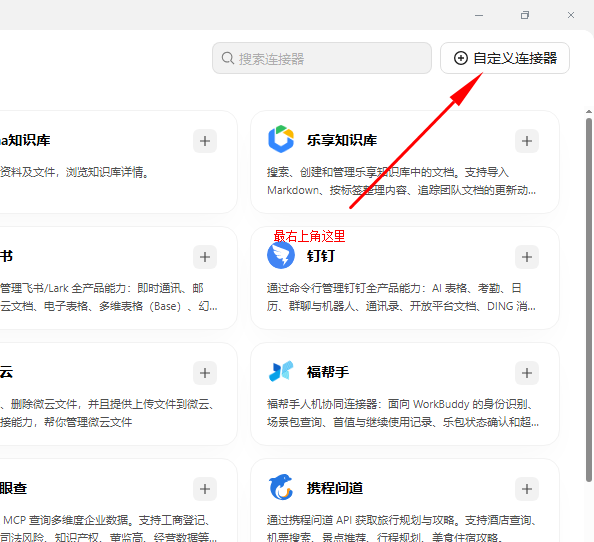Click the 微云文件 description text

[x=107, y=413]
